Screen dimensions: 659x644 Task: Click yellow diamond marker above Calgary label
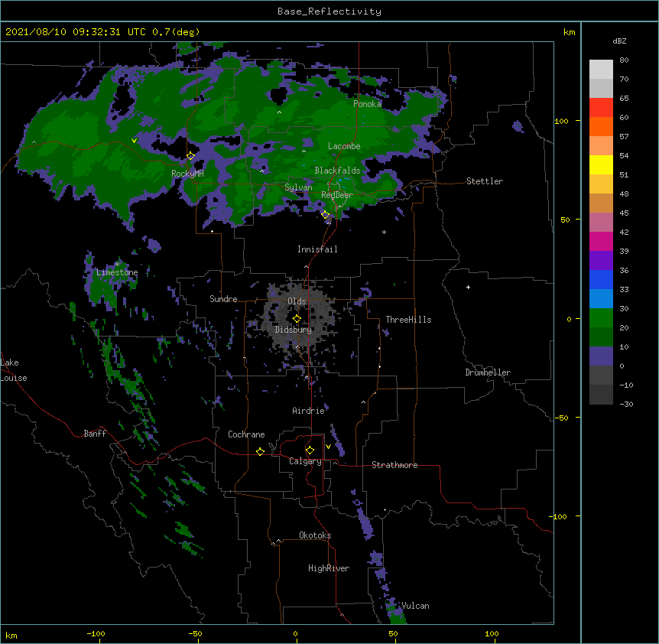click(x=310, y=450)
